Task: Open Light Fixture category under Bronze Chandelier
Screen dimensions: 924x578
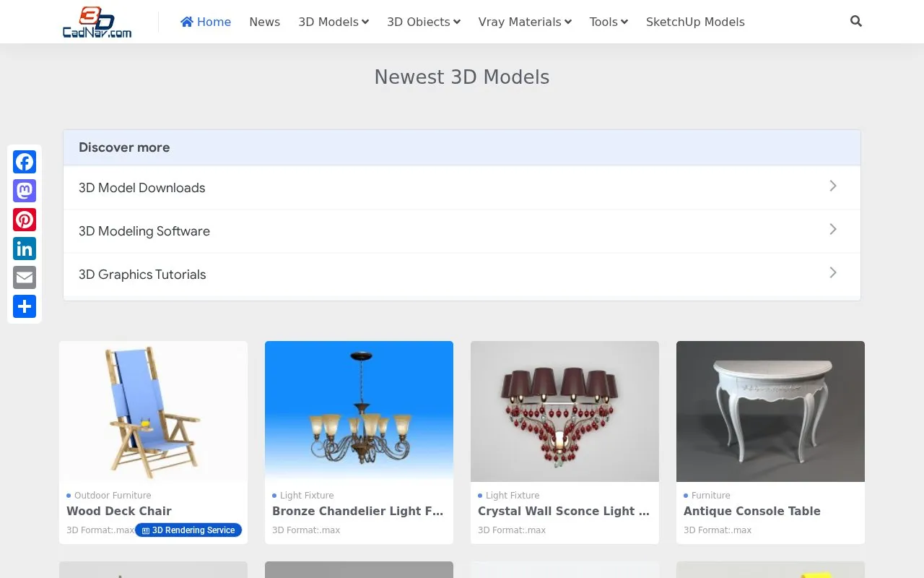Action: click(x=307, y=496)
